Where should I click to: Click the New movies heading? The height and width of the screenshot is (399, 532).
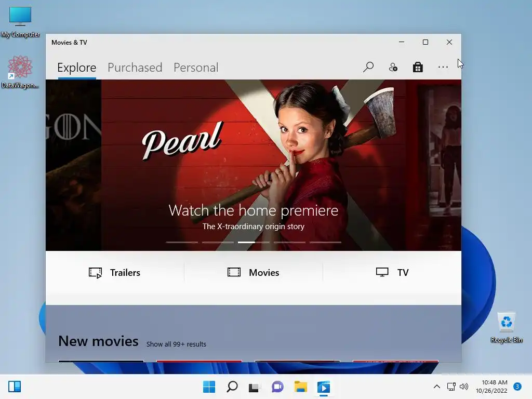(x=98, y=341)
